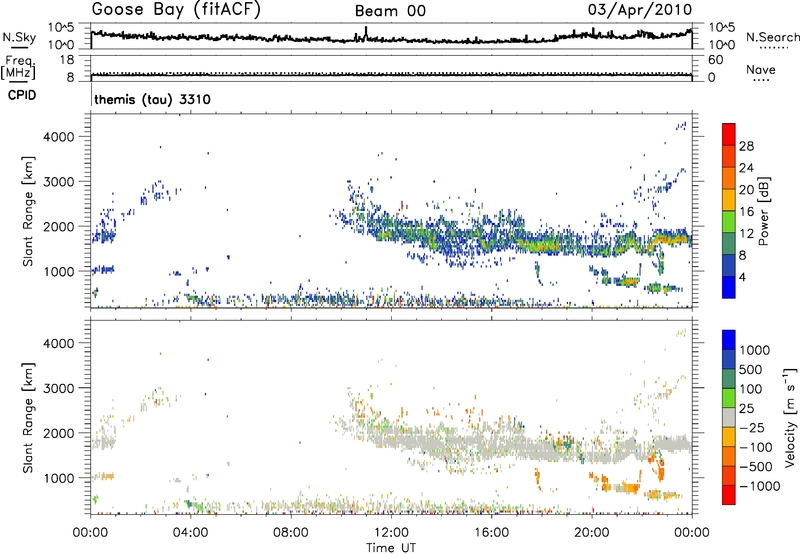Image resolution: width=800 pixels, height=554 pixels.
Task: Click the '16:00' time axis tick label
Action: [491, 533]
